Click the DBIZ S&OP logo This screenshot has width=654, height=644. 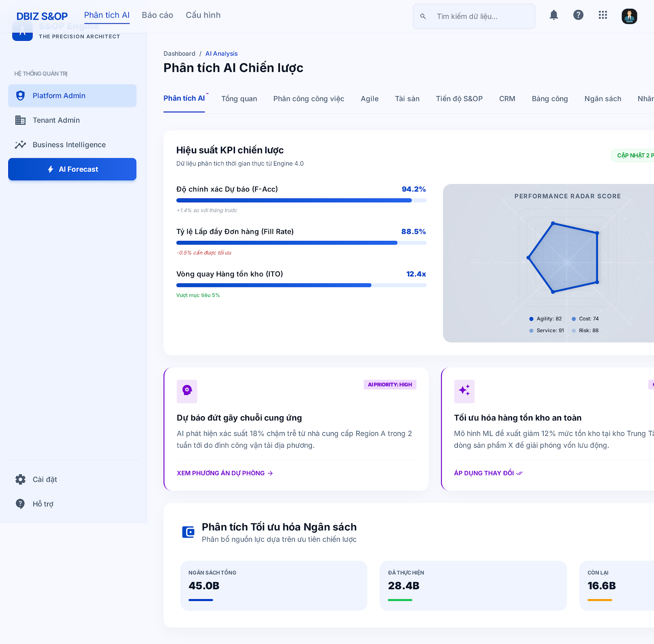click(42, 16)
